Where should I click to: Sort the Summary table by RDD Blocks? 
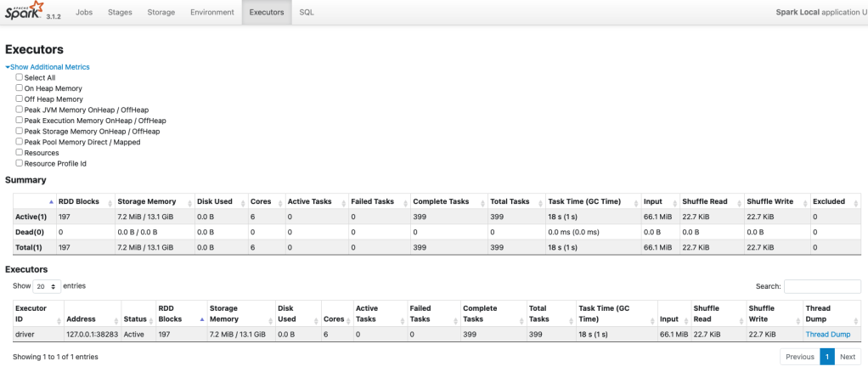(79, 201)
